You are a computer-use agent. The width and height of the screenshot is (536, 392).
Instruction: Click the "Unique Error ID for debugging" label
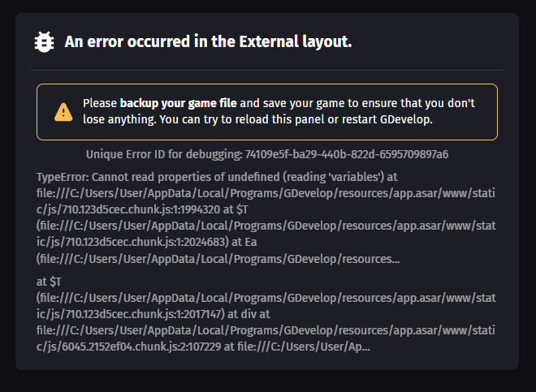(x=164, y=154)
